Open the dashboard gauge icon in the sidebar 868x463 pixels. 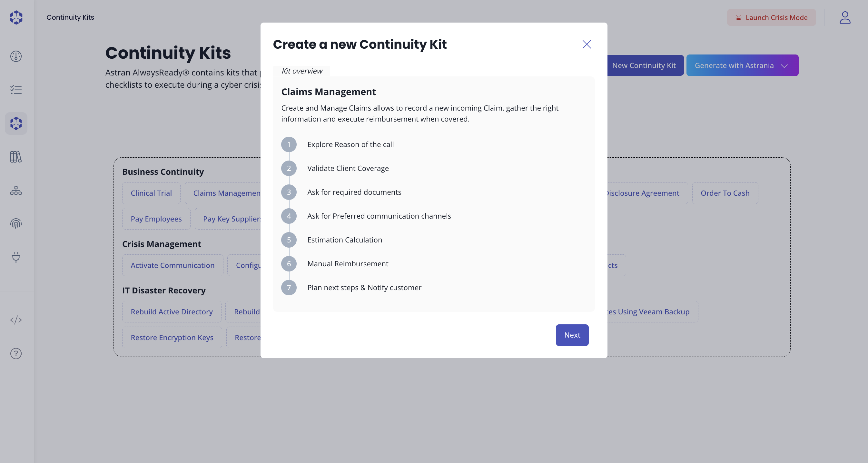point(16,56)
